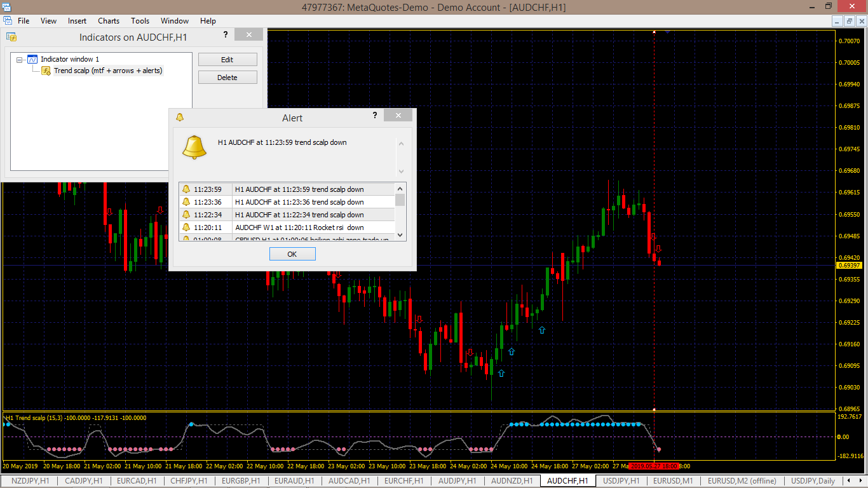Click the Edit button in the Indicators dialog
This screenshot has height=488, width=868.
(227, 60)
